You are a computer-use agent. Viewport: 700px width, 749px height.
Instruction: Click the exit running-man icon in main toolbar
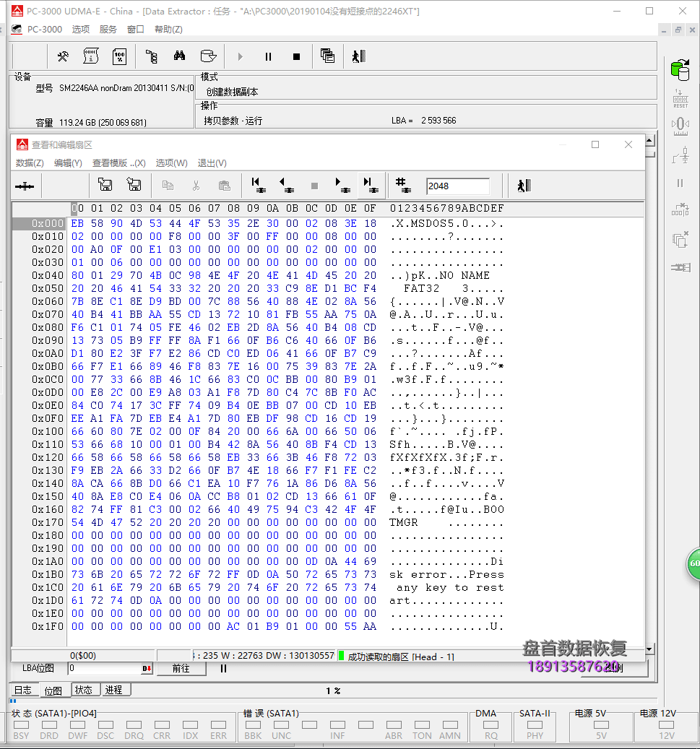pyautogui.click(x=359, y=56)
